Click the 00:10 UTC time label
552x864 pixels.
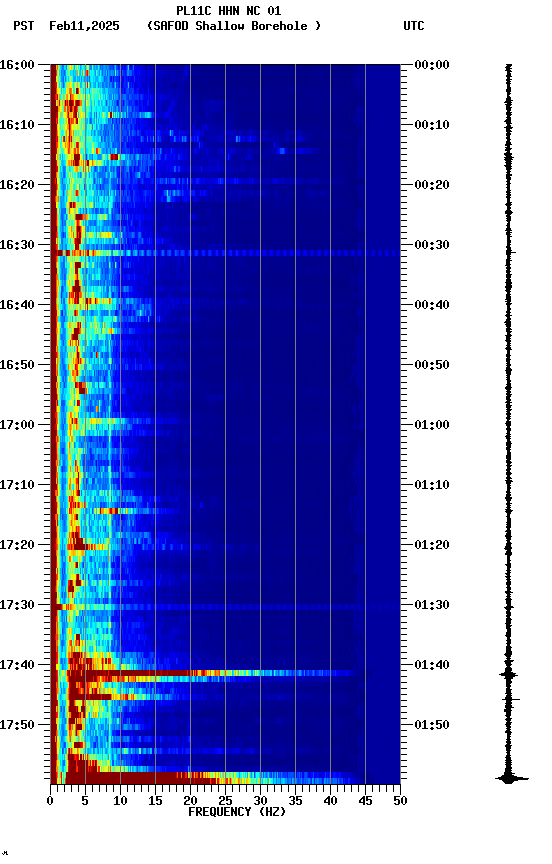point(432,125)
